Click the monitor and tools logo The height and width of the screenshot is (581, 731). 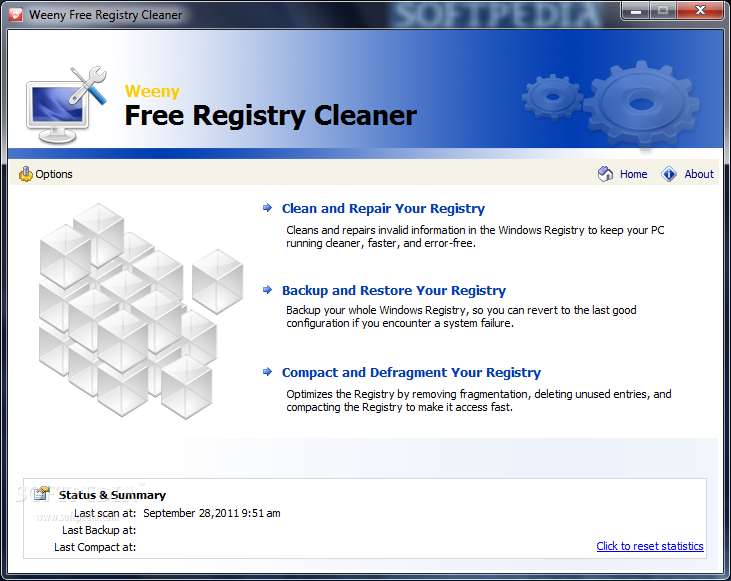pyautogui.click(x=66, y=105)
